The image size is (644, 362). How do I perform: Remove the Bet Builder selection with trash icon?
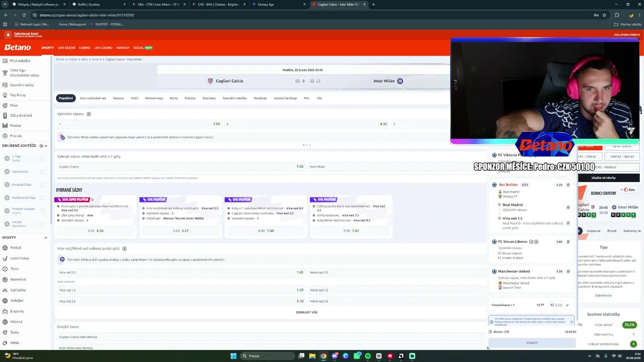tap(568, 185)
